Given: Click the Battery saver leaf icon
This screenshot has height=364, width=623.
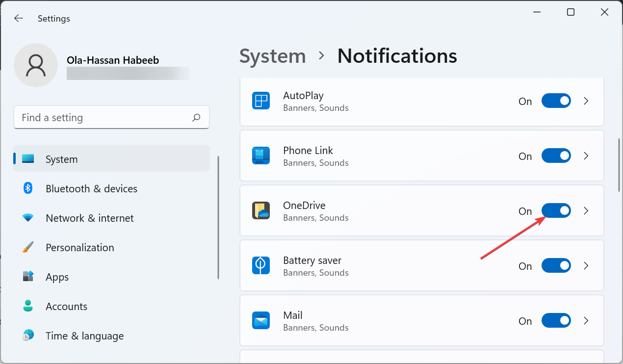Looking at the screenshot, I should (261, 266).
